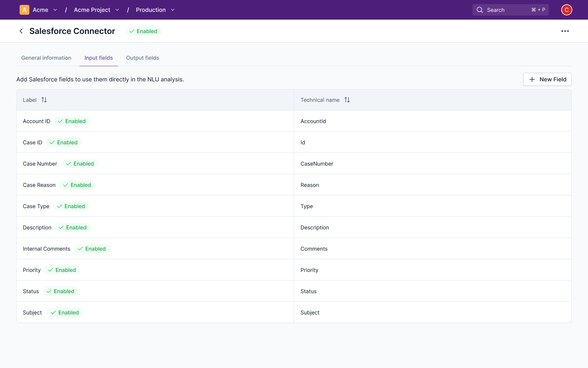Click Enabled badge on Case Reason row
Viewport: 588px width, 368px height.
77,185
